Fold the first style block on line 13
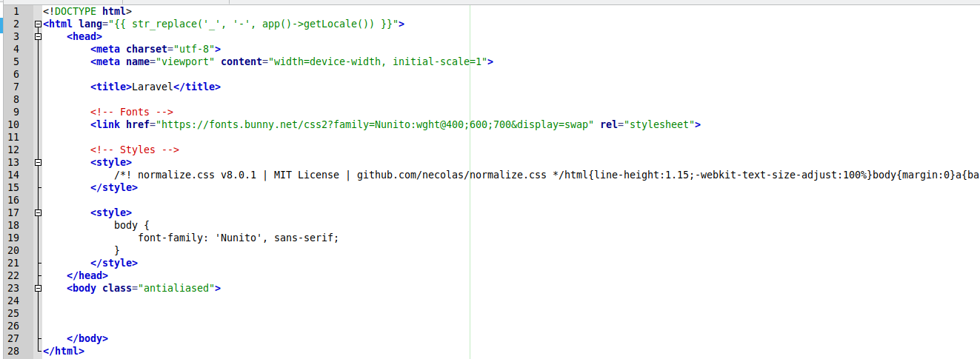Viewport: 980px width, 359px height. point(38,163)
